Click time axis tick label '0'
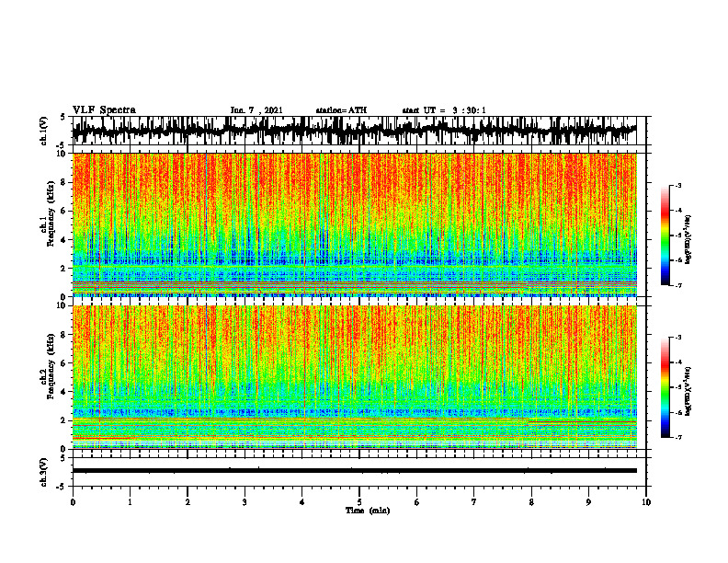Viewport: 728px width, 563px height. [x=73, y=502]
